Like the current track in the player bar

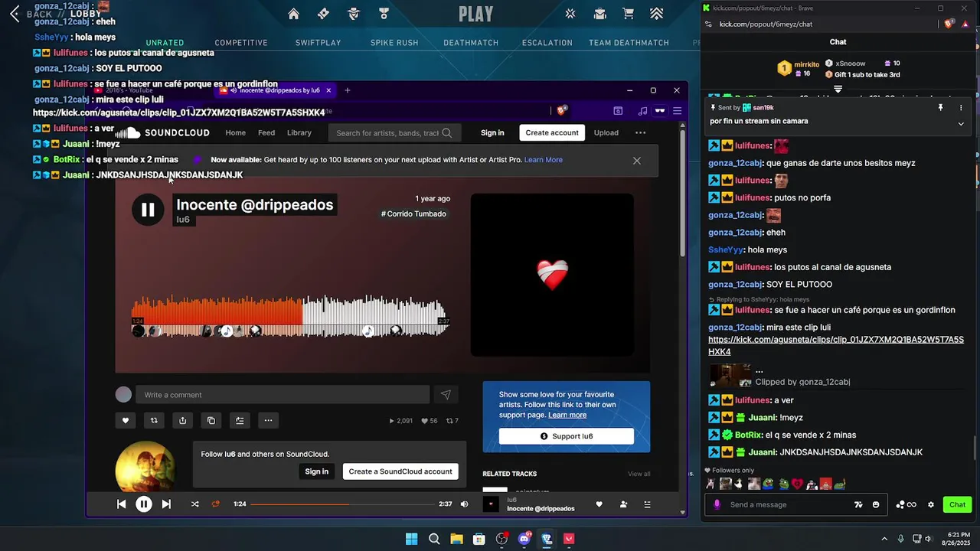point(599,504)
